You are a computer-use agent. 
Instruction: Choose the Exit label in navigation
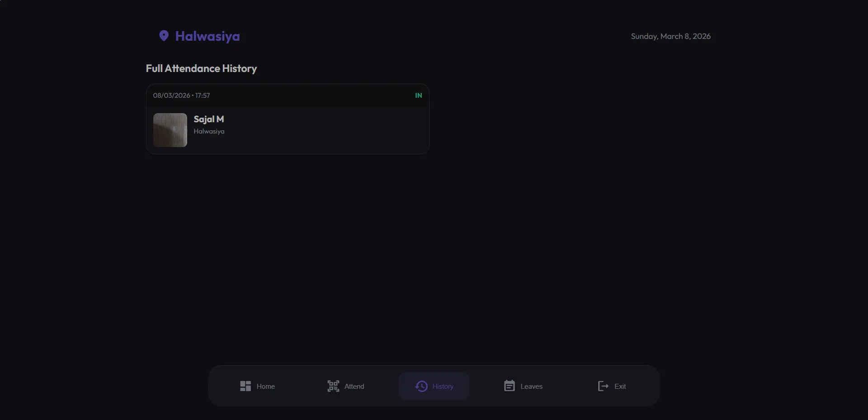click(620, 387)
